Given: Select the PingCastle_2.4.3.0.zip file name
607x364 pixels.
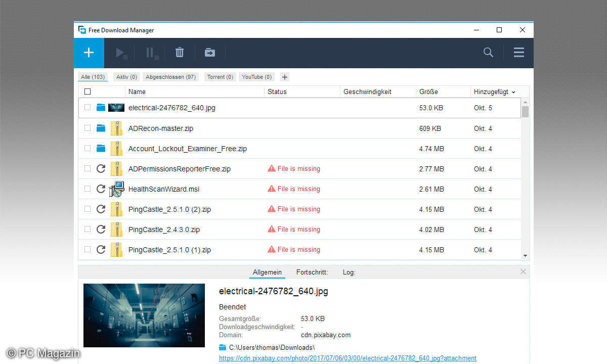Looking at the screenshot, I should (164, 230).
